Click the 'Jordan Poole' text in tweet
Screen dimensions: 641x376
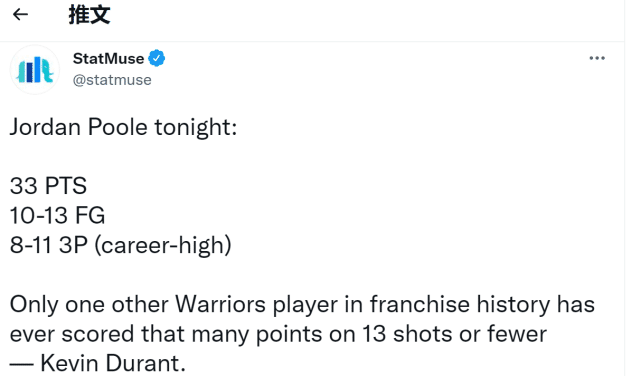(x=78, y=127)
